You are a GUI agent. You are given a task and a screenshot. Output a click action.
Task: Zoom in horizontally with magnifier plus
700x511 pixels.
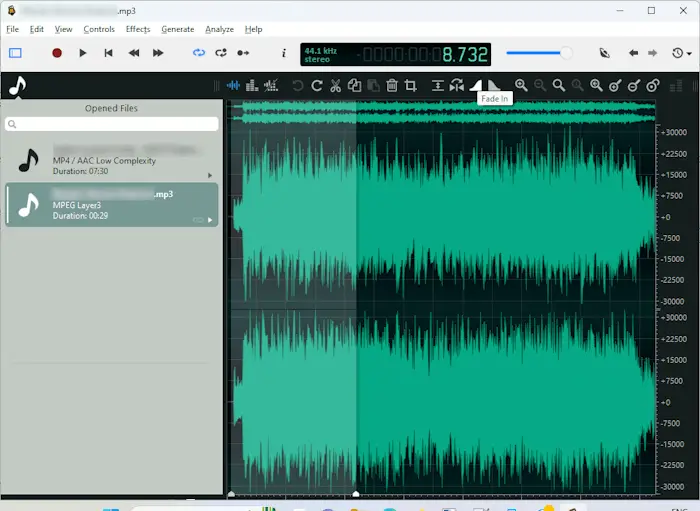point(521,85)
